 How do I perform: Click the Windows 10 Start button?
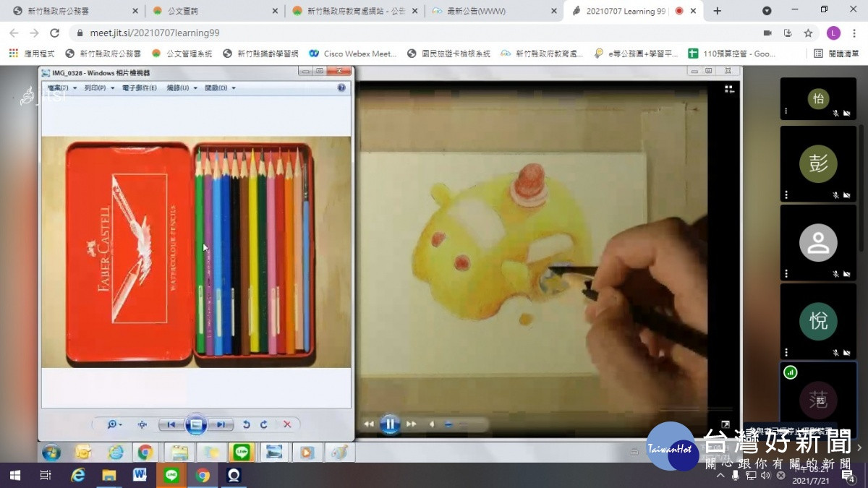(14, 475)
